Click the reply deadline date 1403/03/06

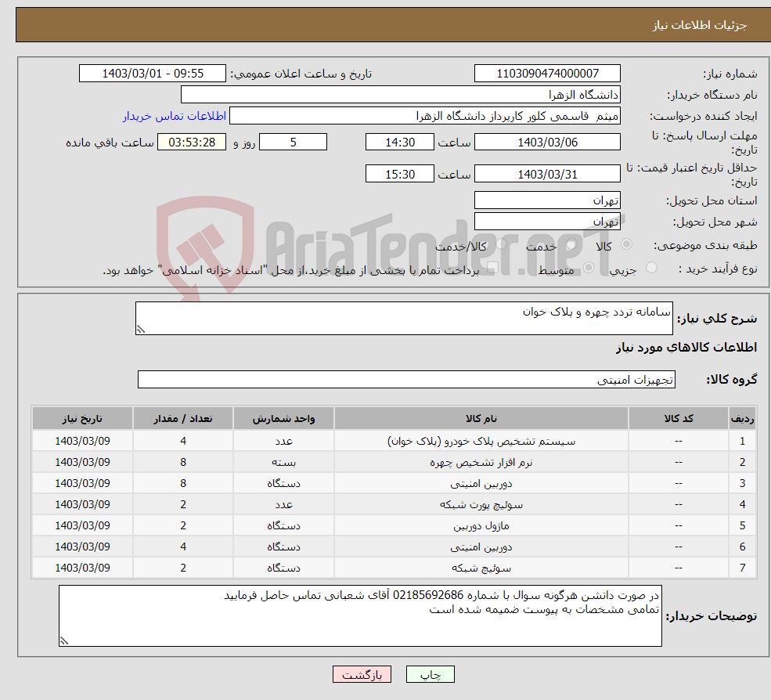[x=547, y=143]
